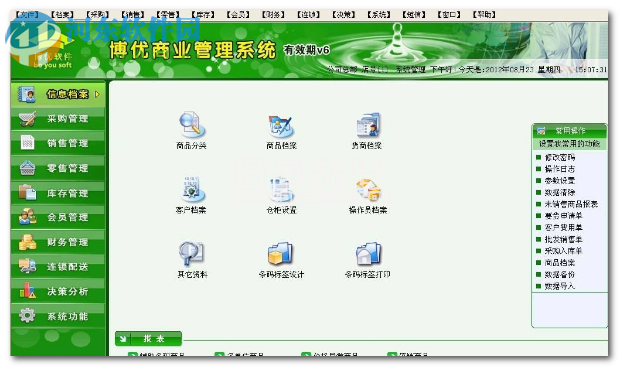Open the 【零售】 menu
Image resolution: width=619 pixels, height=367 pixels.
[x=167, y=15]
